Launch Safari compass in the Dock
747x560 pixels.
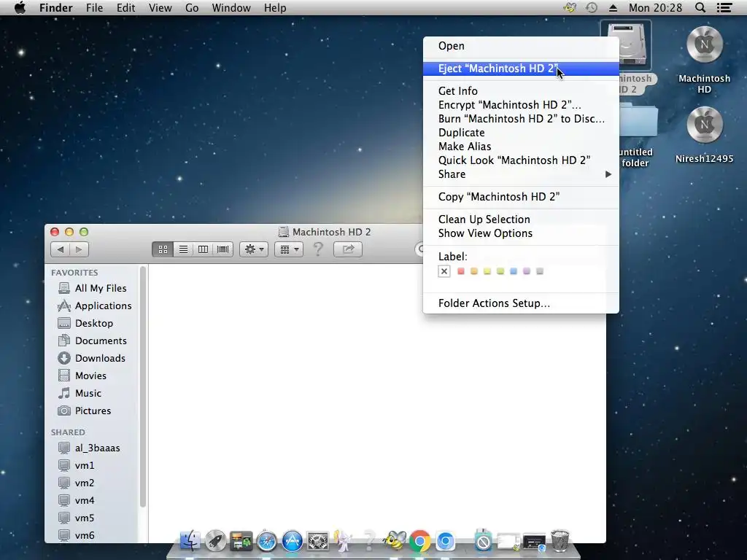267,542
